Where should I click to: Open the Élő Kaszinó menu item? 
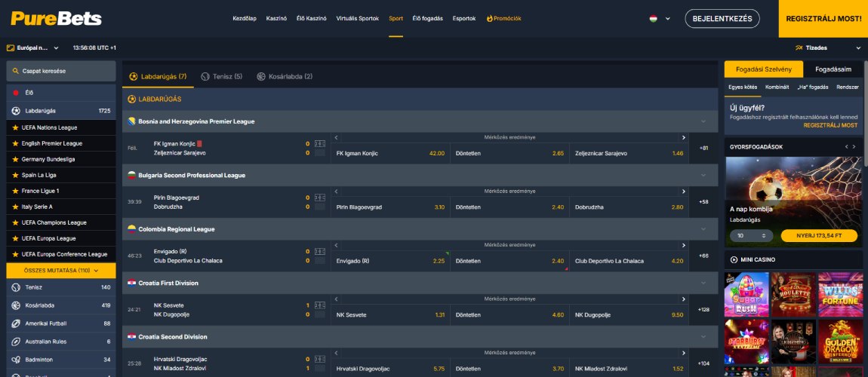point(311,18)
